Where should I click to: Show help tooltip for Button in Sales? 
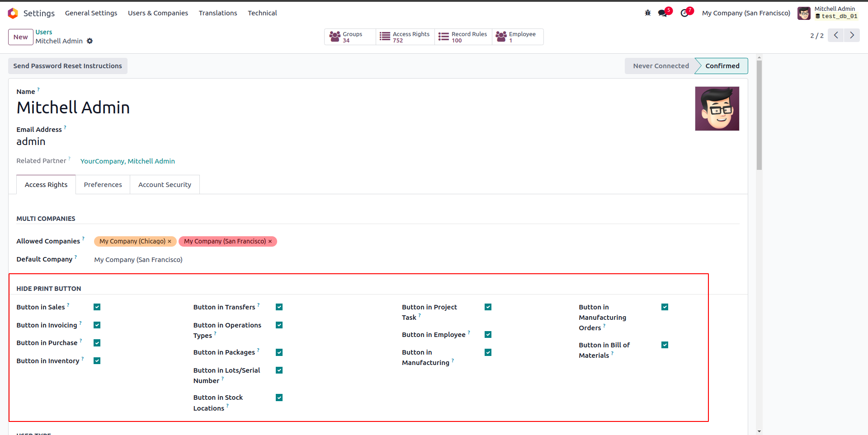tap(68, 305)
